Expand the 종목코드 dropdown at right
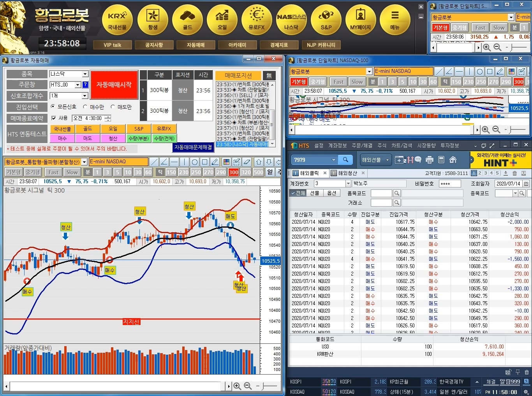Viewport: 532px width, 396px height. click(x=515, y=193)
